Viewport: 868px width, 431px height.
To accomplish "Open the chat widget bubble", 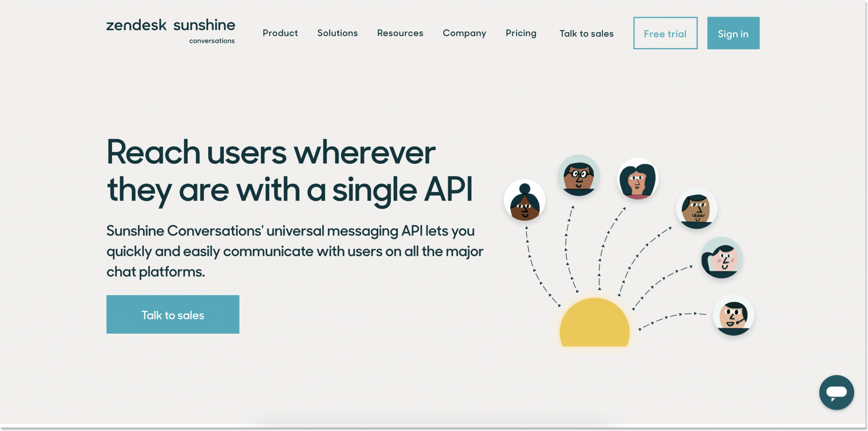I will click(836, 392).
